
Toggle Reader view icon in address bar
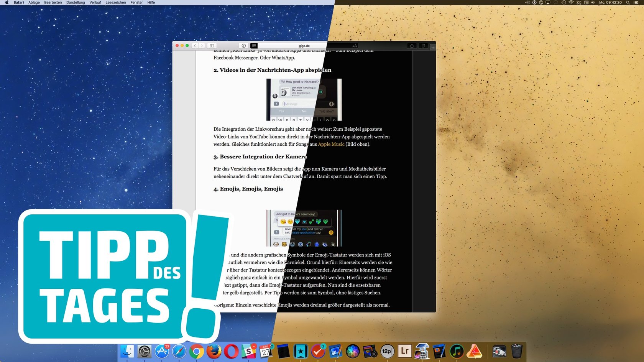click(x=254, y=46)
